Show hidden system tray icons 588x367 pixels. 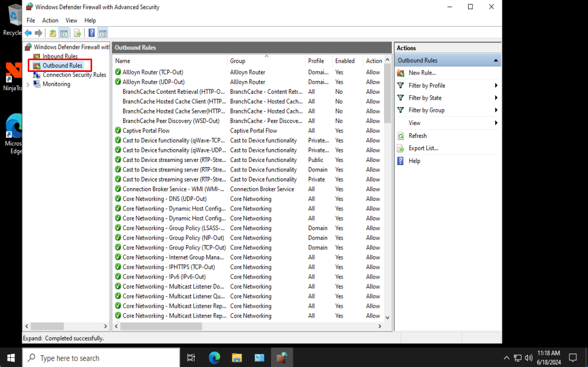click(507, 357)
